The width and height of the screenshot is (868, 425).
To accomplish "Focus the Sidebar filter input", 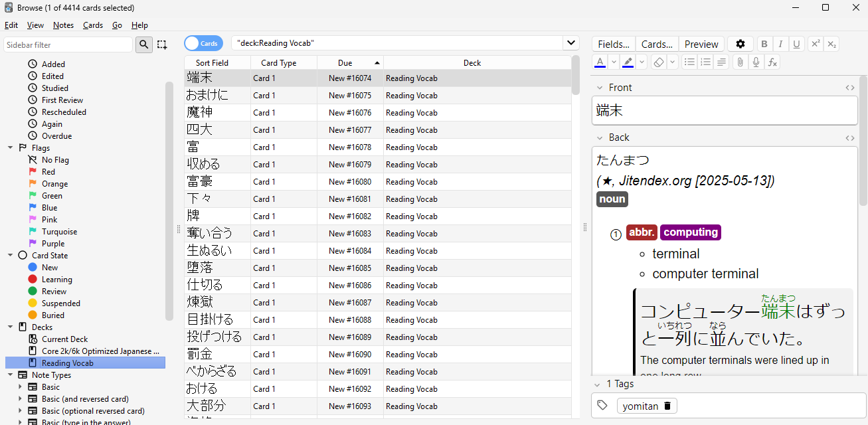I will pyautogui.click(x=68, y=44).
